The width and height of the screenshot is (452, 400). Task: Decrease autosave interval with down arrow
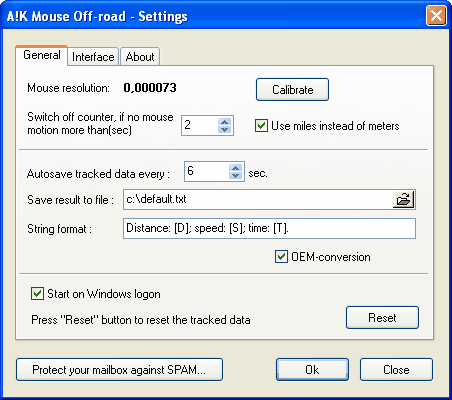pos(236,175)
